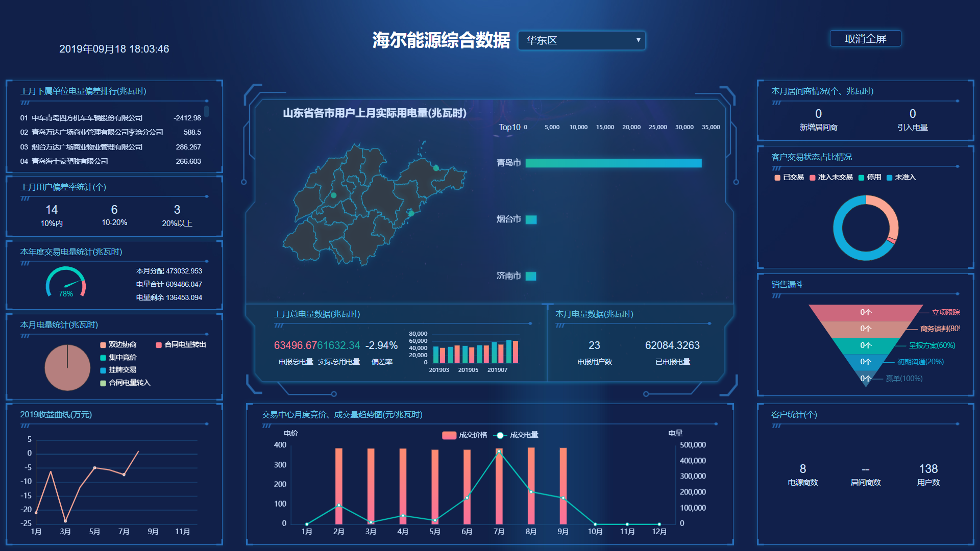Click the July price bar in trend chart
Screen dimensions: 980x551
(x=499, y=486)
